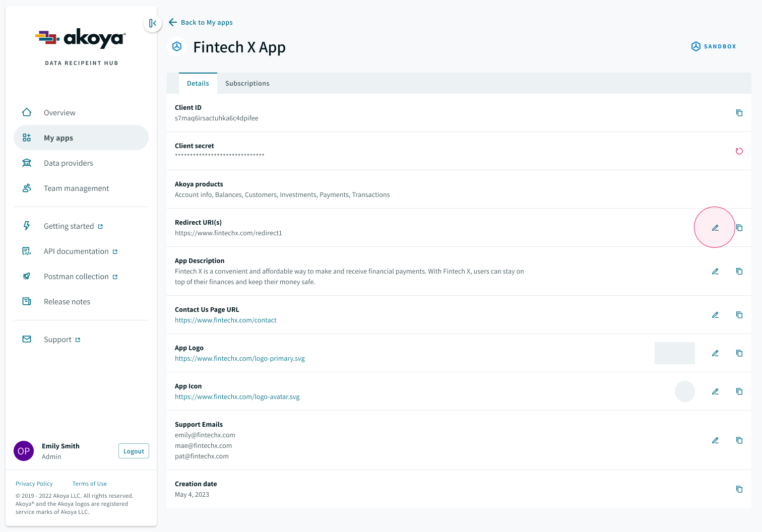This screenshot has width=762, height=532.
Task: Open Overview in the sidebar
Action: 81,112
